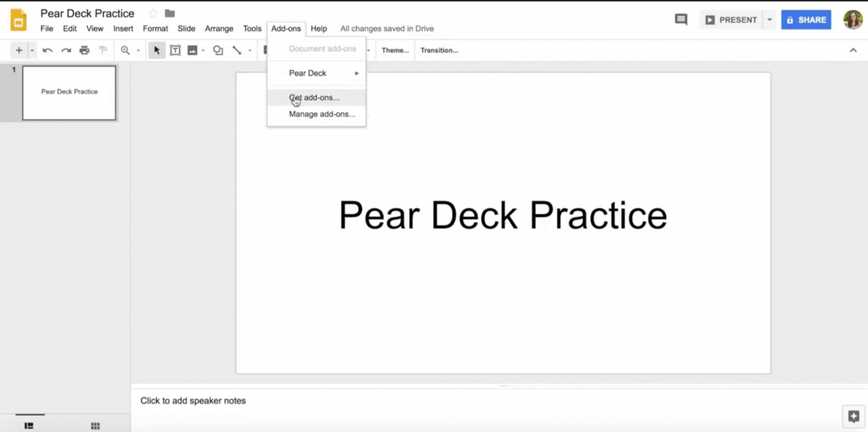This screenshot has height=432, width=868.
Task: Star the Pear Deck Practice presentation
Action: tap(153, 13)
